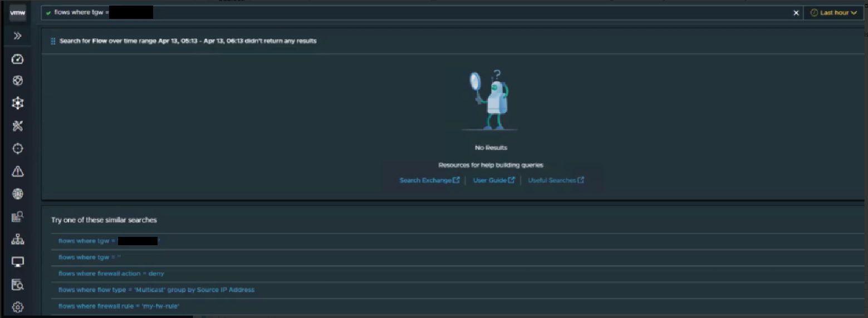This screenshot has width=868, height=318.
Task: Open the User Guide link
Action: 493,180
